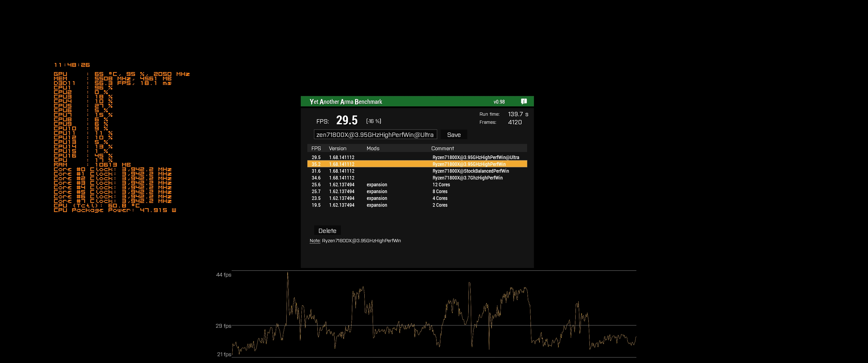Click the info icon in benchmark title bar

(524, 101)
